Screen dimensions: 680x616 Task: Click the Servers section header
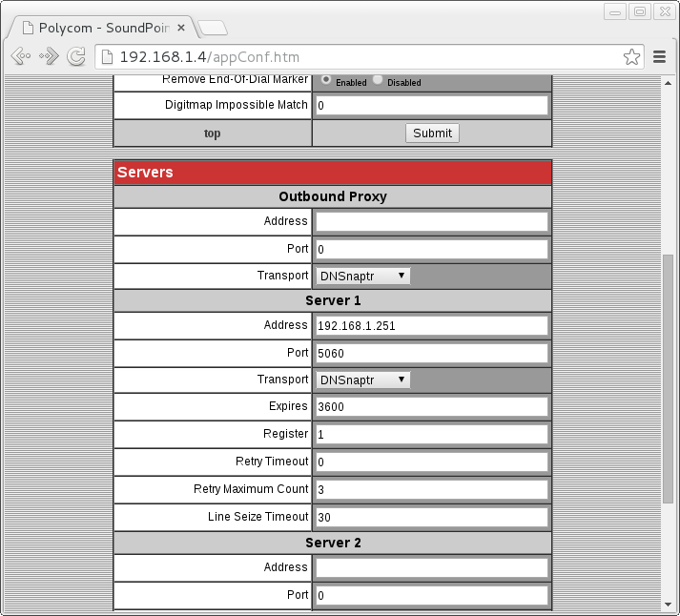[333, 172]
